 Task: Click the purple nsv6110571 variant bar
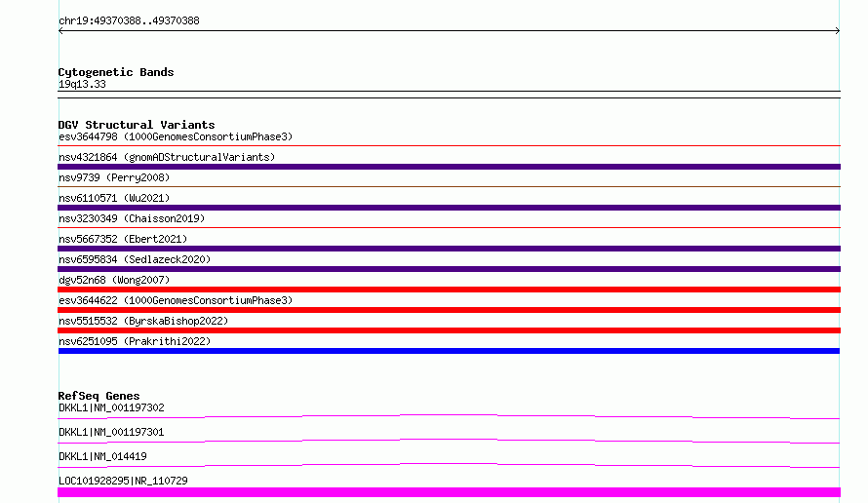[449, 208]
